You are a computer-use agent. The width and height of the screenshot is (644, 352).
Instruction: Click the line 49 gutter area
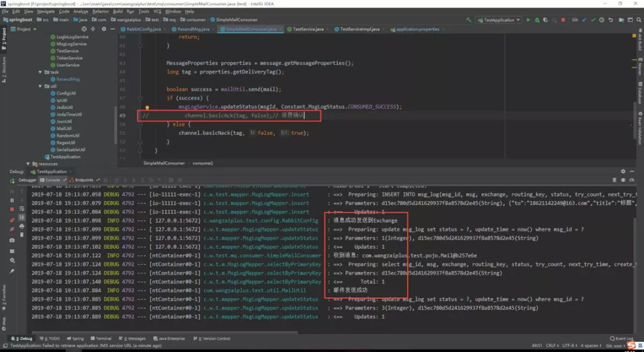[x=127, y=115]
